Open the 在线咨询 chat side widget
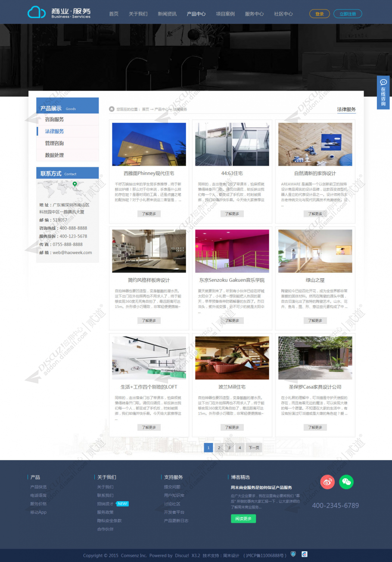Screen dimensions: 392x562 coord(383,92)
